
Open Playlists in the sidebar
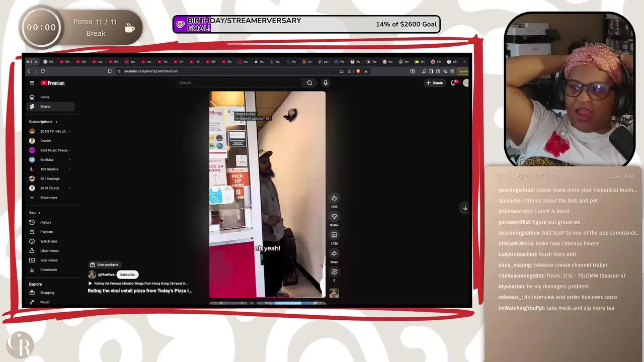point(51,232)
